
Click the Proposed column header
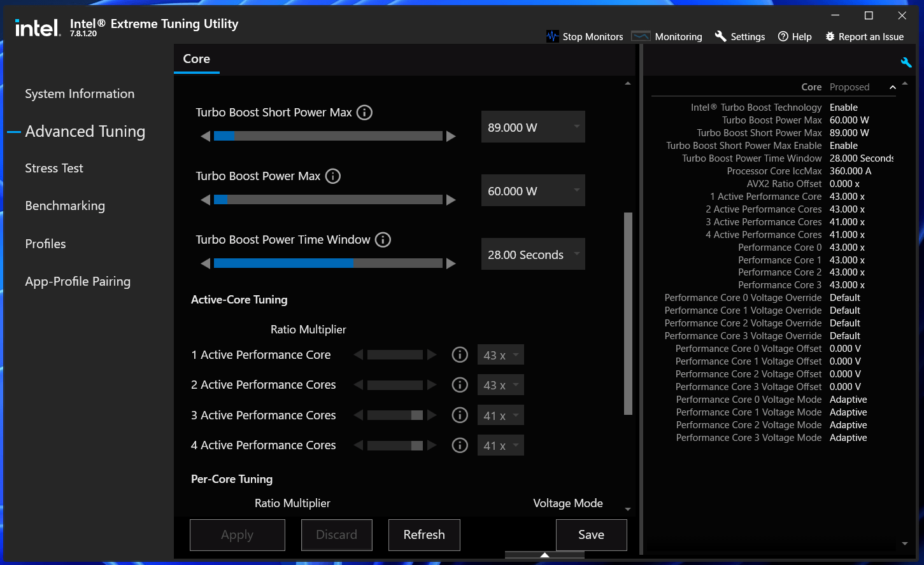tap(849, 87)
